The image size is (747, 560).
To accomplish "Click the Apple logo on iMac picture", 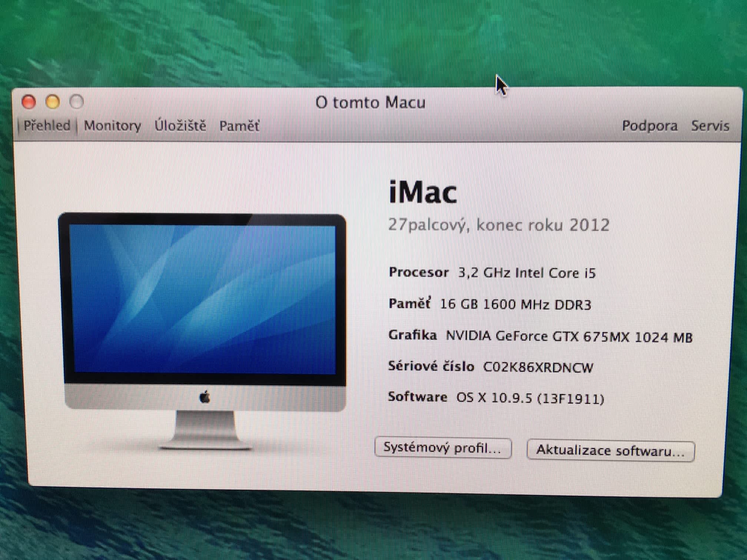I will point(205,398).
